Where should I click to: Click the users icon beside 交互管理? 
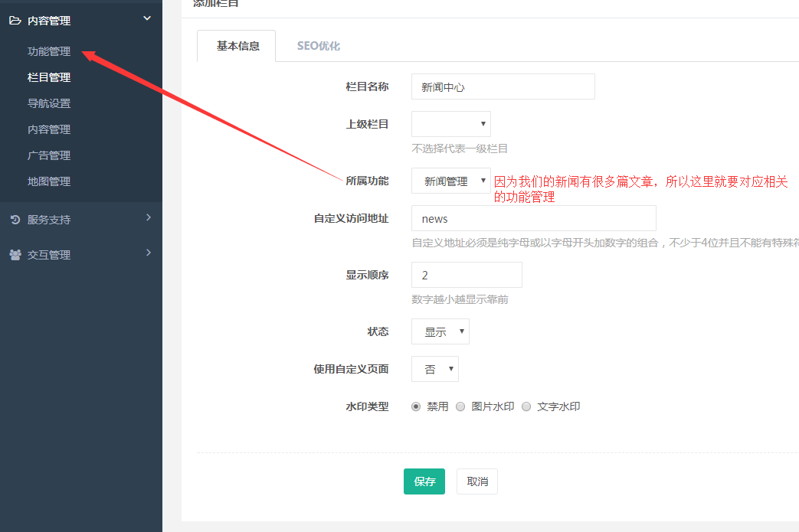(15, 255)
